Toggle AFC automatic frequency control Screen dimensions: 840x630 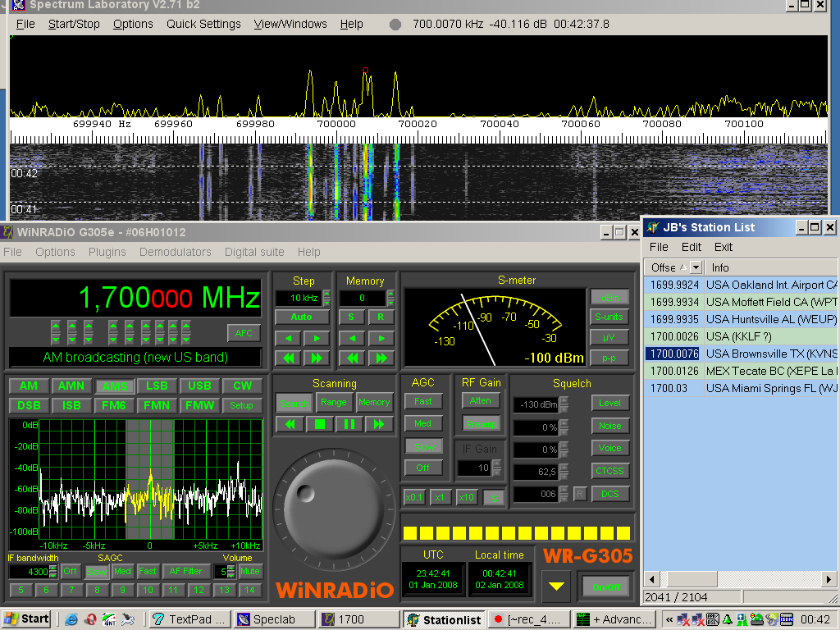(244, 332)
